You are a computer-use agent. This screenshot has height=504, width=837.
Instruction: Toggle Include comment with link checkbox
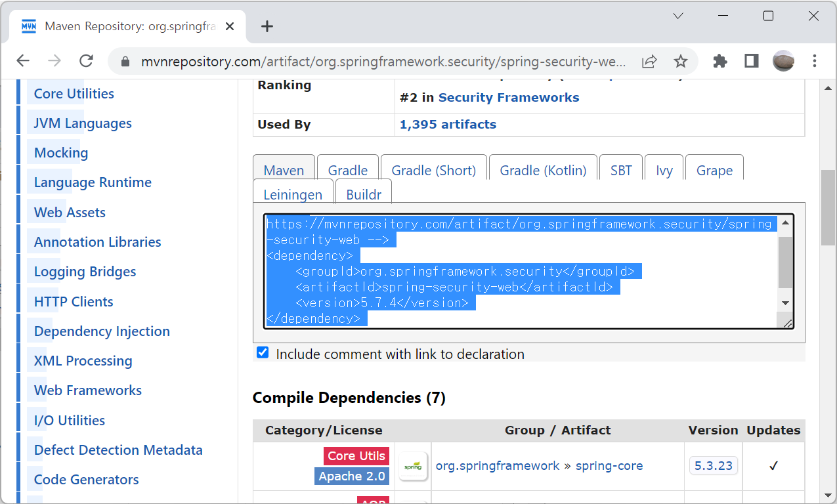pyautogui.click(x=263, y=352)
